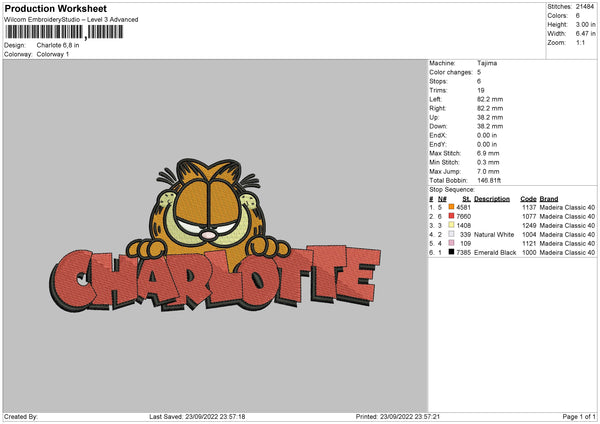Click the Description column header
The width and height of the screenshot is (600, 424).
[x=492, y=198]
